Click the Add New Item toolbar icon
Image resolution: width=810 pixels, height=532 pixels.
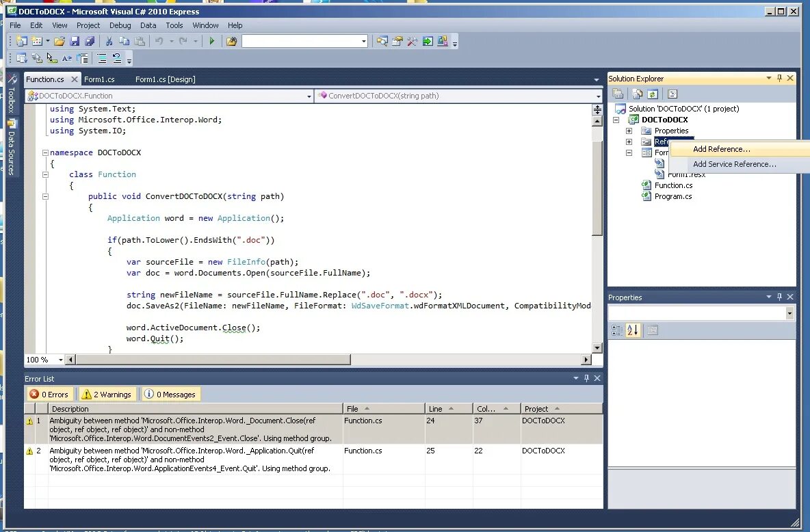37,41
